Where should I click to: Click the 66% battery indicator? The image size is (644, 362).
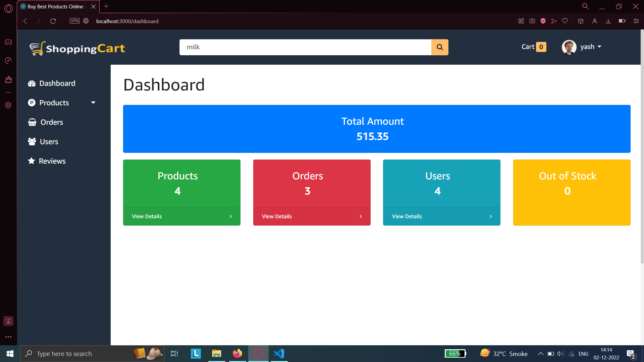pos(455,353)
